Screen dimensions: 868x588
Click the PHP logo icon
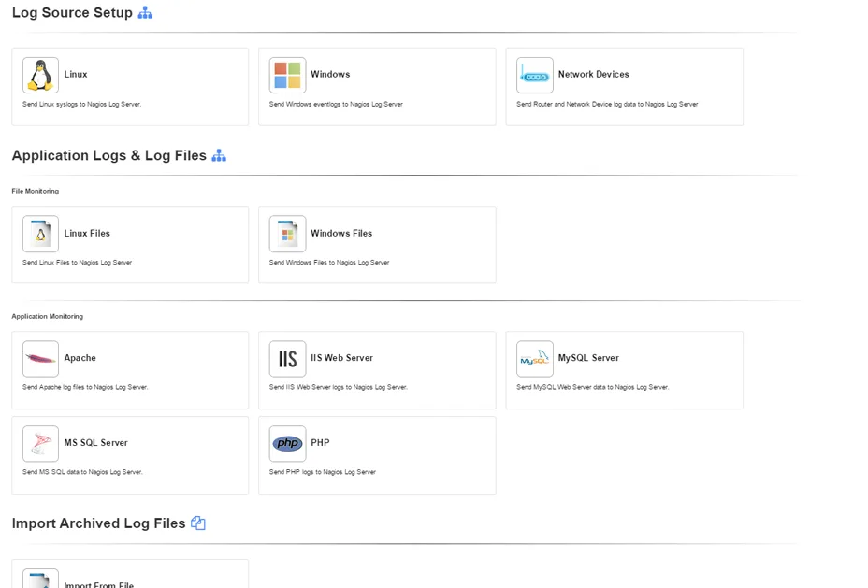tap(287, 444)
